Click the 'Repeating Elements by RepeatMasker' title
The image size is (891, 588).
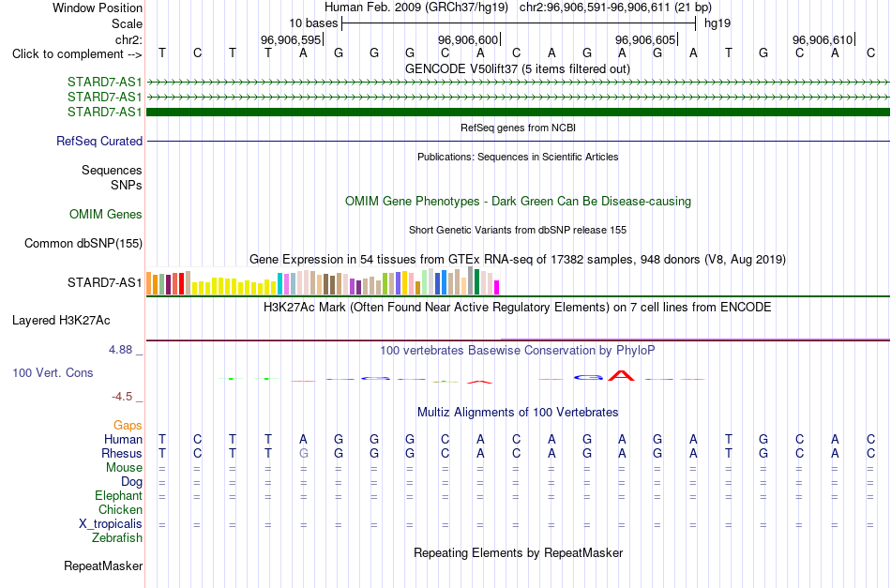coord(518,552)
